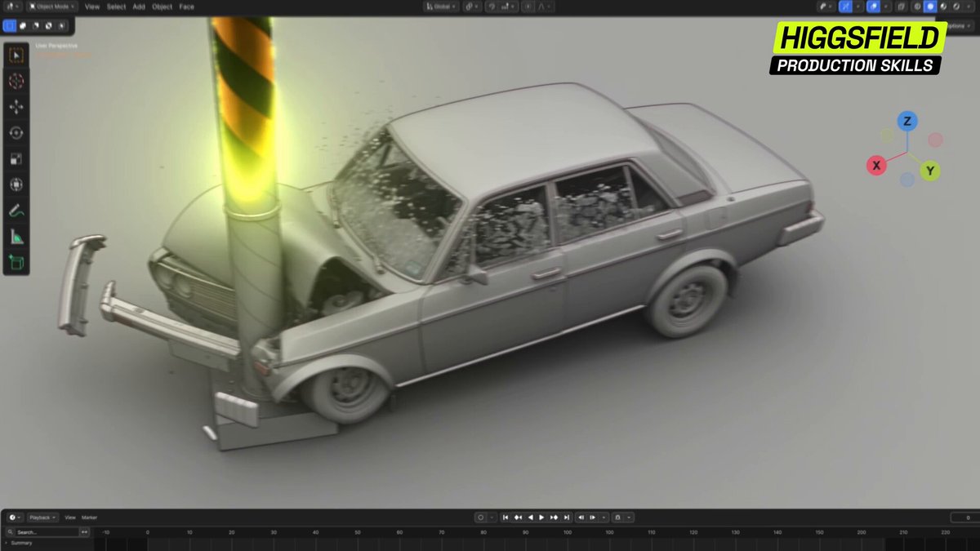Expand the timeline Playback dropdown
This screenshot has width=980, height=551.
tap(42, 518)
